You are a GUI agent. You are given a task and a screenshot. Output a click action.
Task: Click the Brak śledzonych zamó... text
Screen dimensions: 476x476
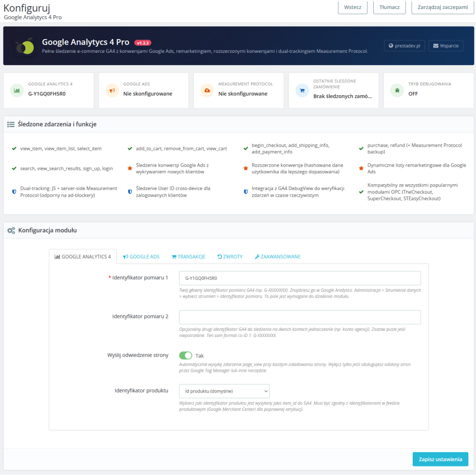342,96
